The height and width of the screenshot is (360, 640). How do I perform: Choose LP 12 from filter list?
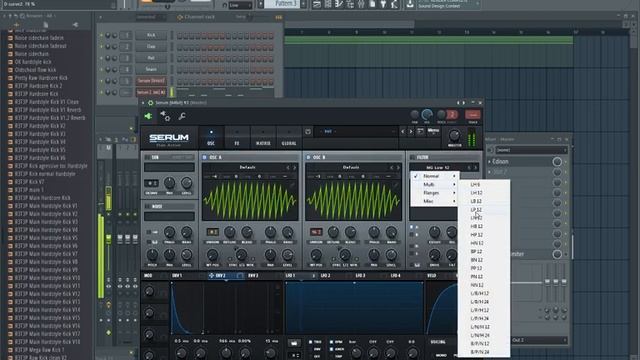tap(484, 210)
